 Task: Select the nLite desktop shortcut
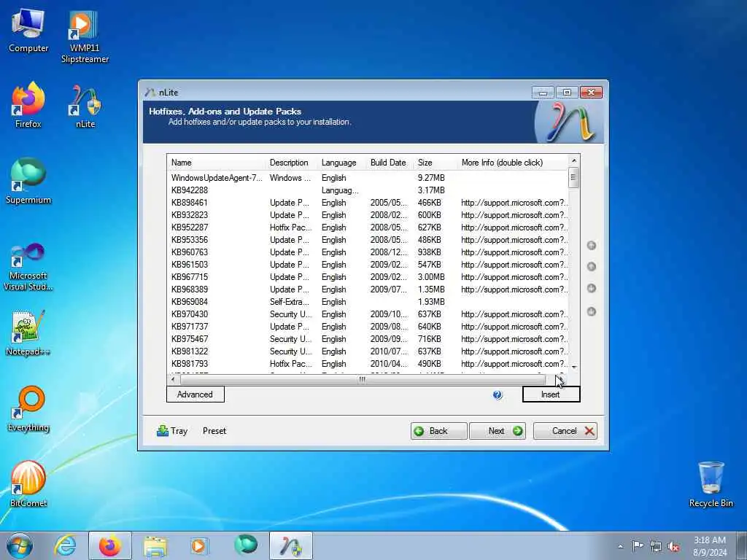coord(85,106)
